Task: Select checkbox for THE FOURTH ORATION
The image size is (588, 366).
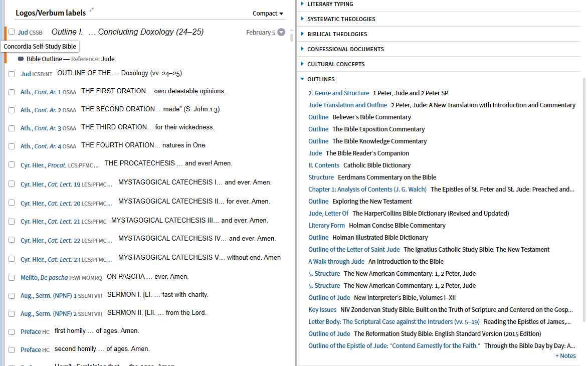Action: point(12,146)
